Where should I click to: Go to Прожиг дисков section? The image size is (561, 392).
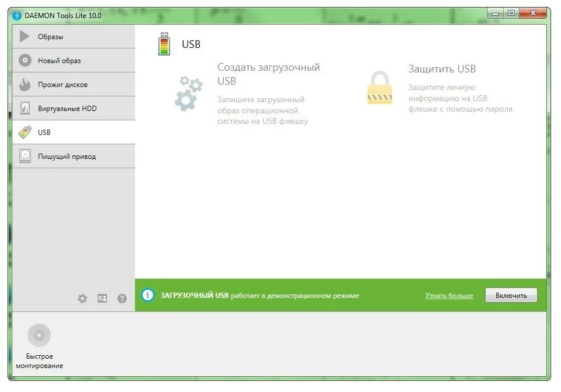[x=74, y=84]
